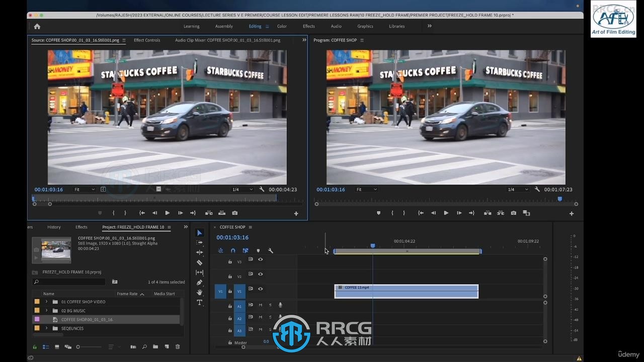Viewport: 644px width, 362px height.
Task: Open Program monitor Fit zoom dropdown
Action: (x=366, y=190)
